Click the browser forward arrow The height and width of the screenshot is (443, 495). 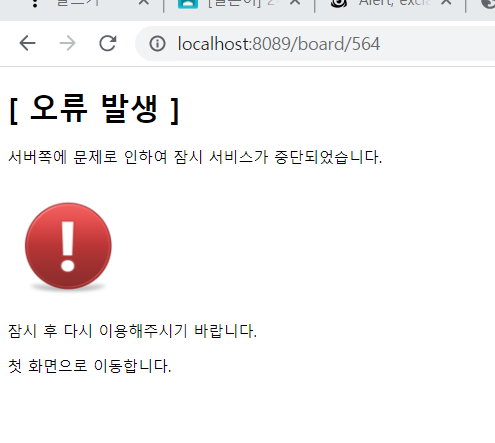point(67,43)
